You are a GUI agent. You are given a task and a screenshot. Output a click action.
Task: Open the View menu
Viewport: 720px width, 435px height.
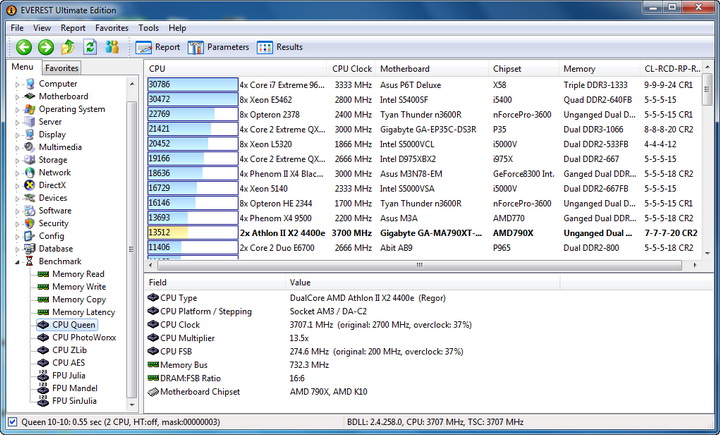tap(42, 28)
